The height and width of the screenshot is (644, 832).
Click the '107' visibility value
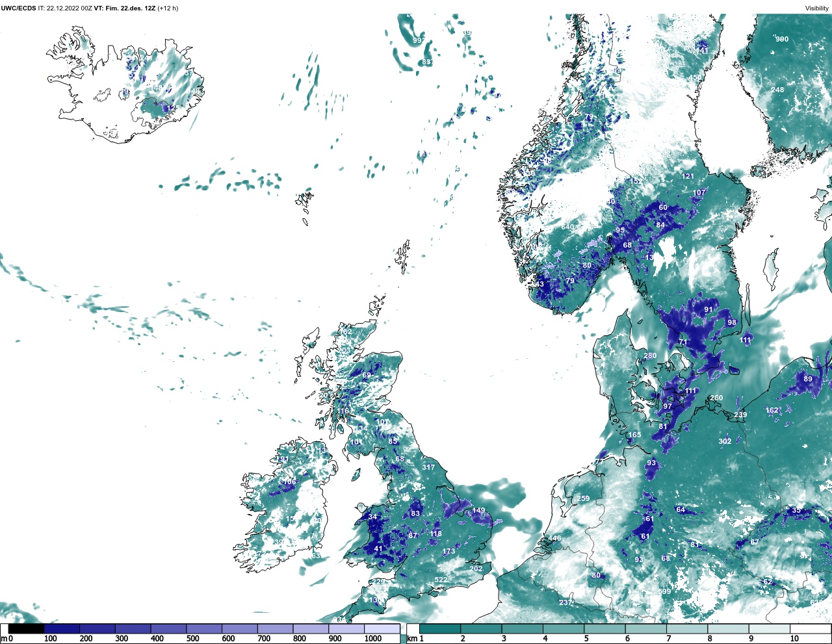(x=699, y=192)
